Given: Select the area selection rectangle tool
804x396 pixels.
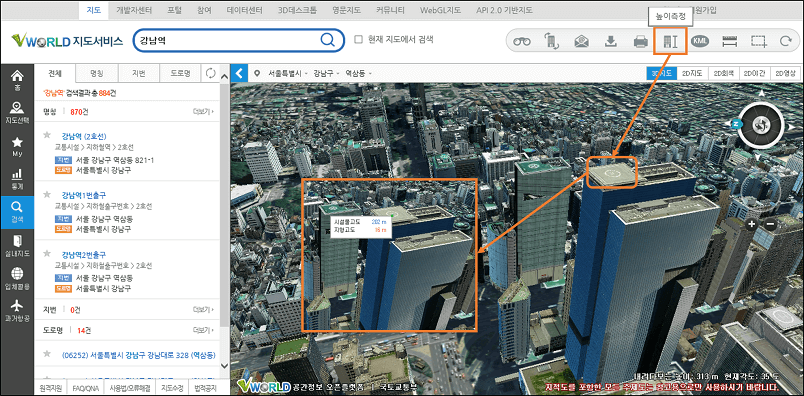Looking at the screenshot, I should click(759, 42).
